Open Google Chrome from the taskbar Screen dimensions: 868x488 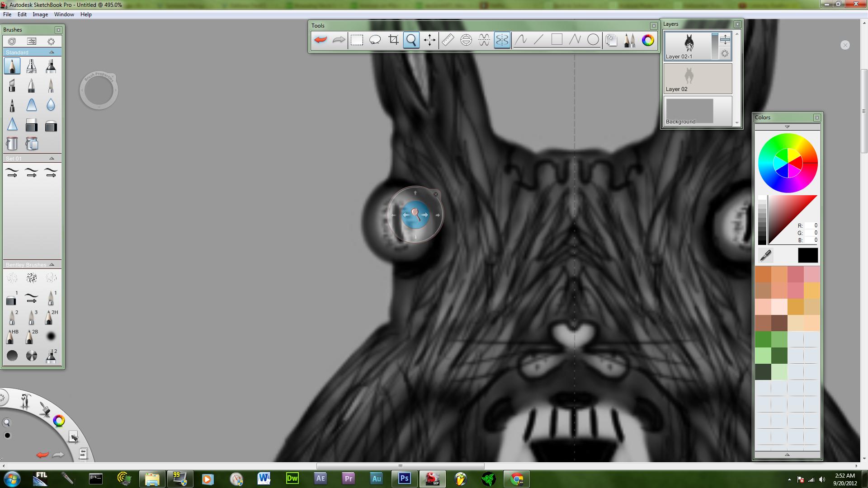(x=517, y=479)
